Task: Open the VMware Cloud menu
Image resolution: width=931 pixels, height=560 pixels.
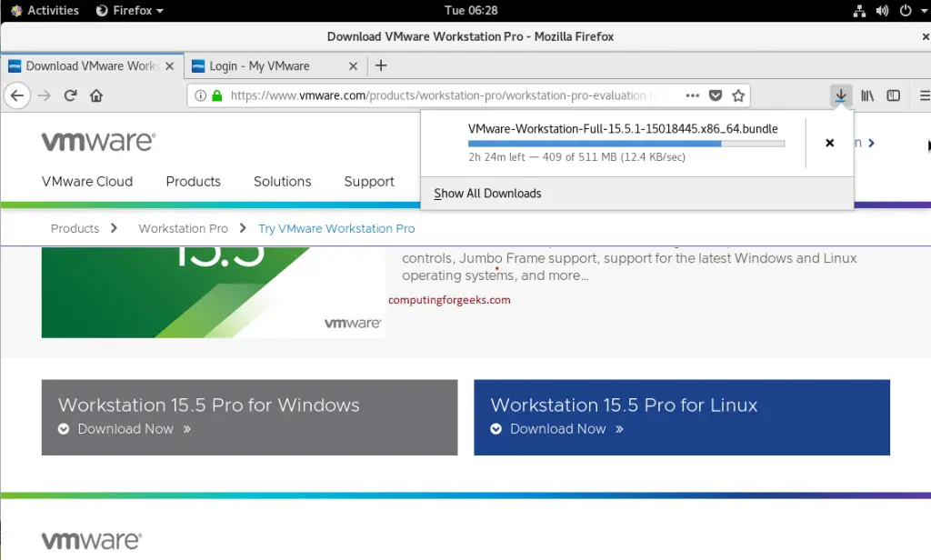Action: (x=87, y=181)
